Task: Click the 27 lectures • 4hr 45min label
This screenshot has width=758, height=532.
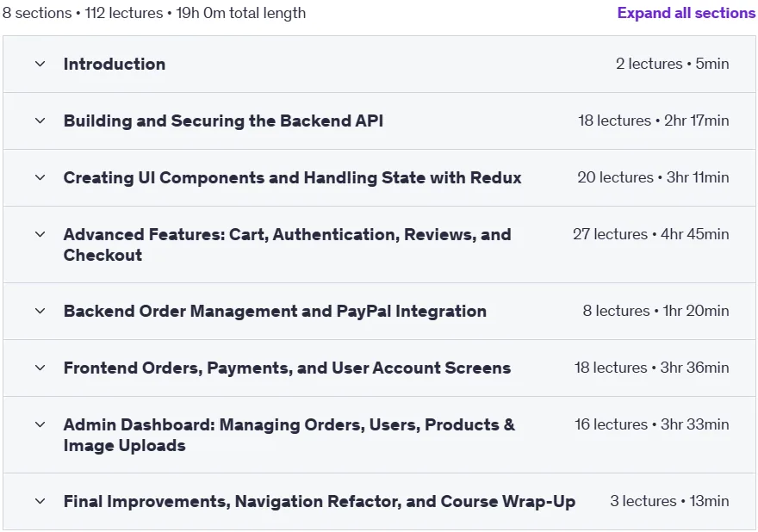Action: [x=650, y=234]
